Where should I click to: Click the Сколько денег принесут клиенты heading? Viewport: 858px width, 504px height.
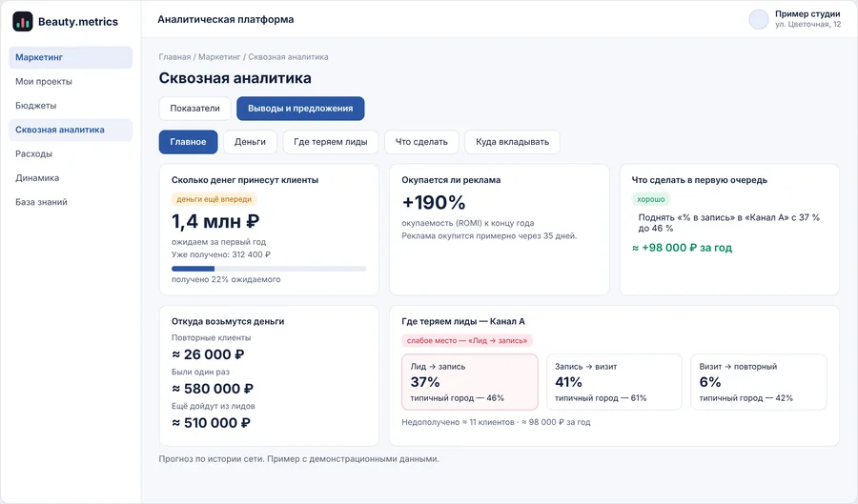(245, 180)
